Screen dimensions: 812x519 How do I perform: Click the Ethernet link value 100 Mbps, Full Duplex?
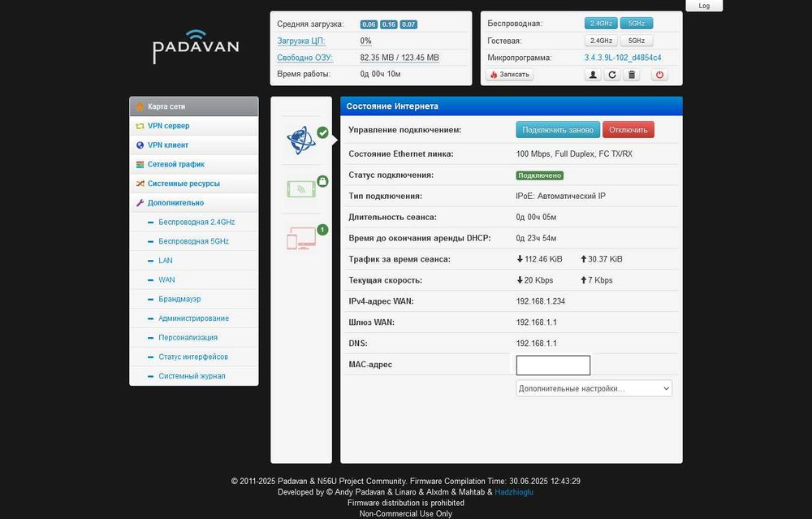574,154
